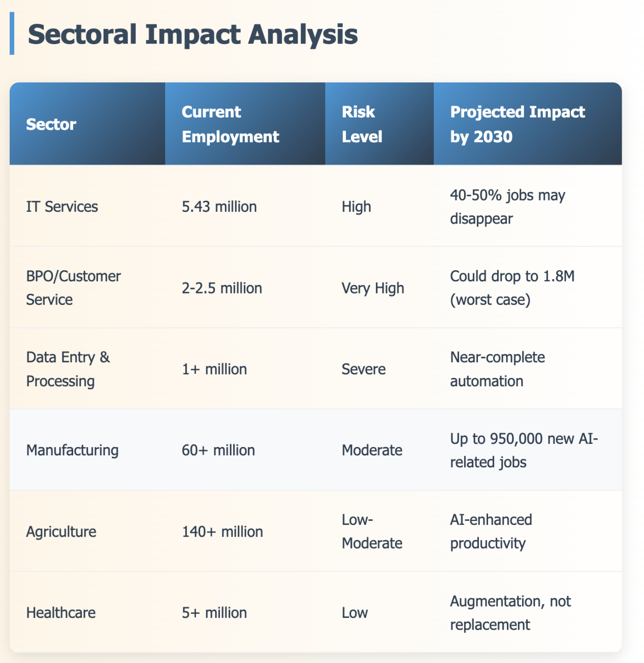Select the Data Entry & Processing cell

click(x=68, y=369)
